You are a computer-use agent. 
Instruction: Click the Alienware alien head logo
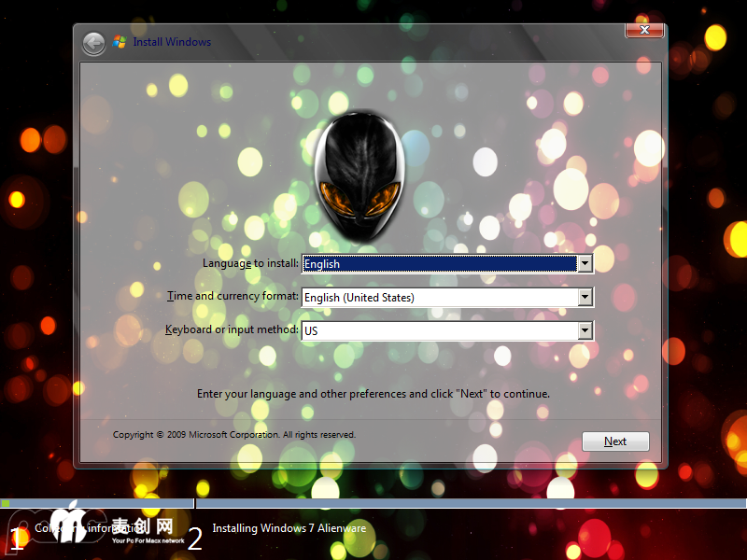pos(359,172)
